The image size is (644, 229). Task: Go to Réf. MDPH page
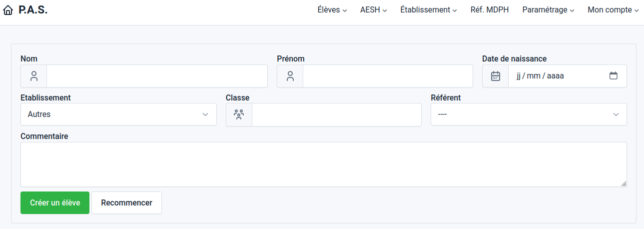pyautogui.click(x=490, y=9)
